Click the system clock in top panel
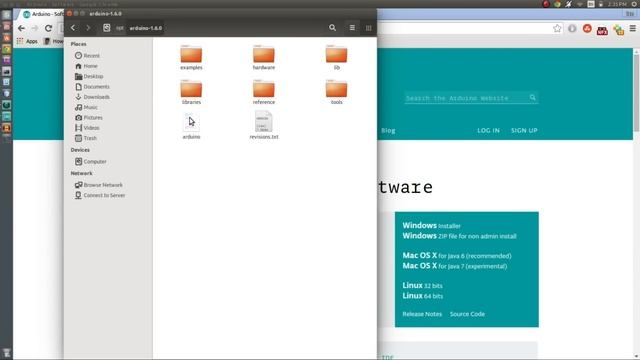Image resolution: width=640 pixels, height=360 pixels. point(617,4)
